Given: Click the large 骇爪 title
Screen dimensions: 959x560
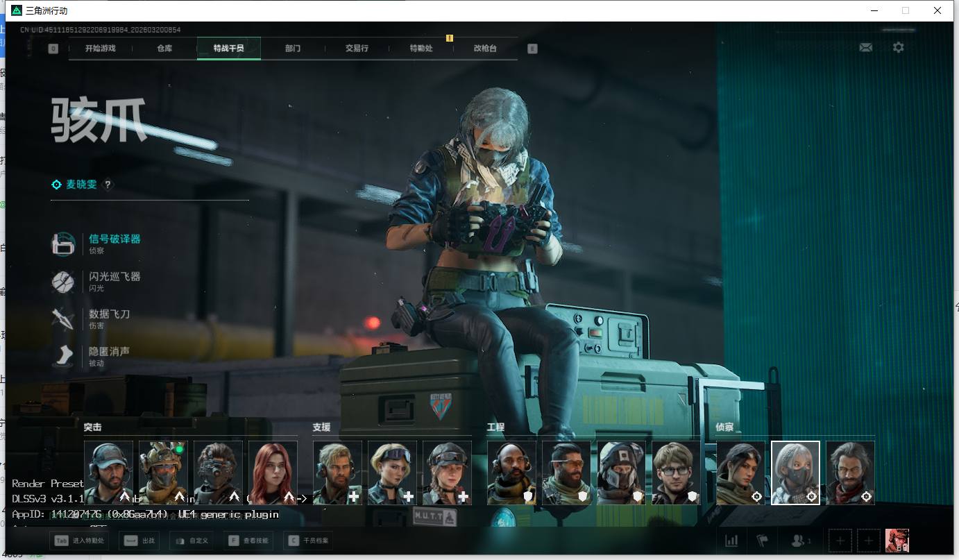Looking at the screenshot, I should [99, 121].
